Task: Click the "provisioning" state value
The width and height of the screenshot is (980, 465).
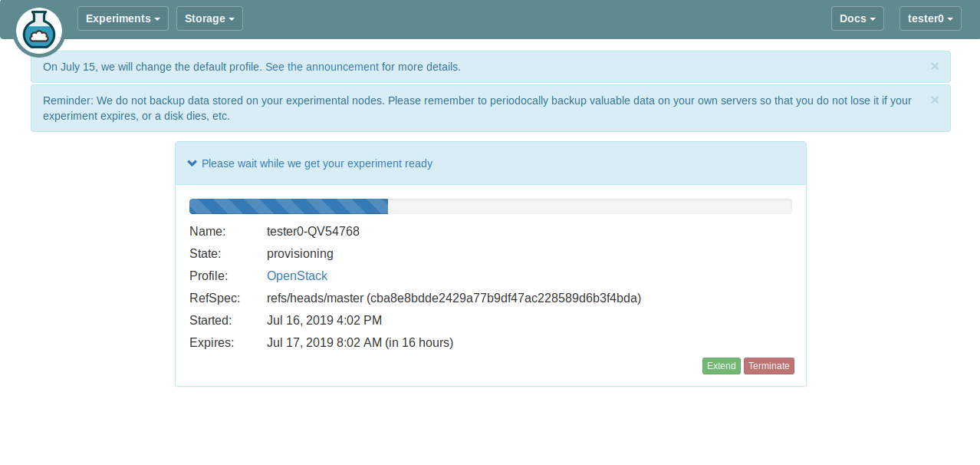Action: tap(300, 253)
